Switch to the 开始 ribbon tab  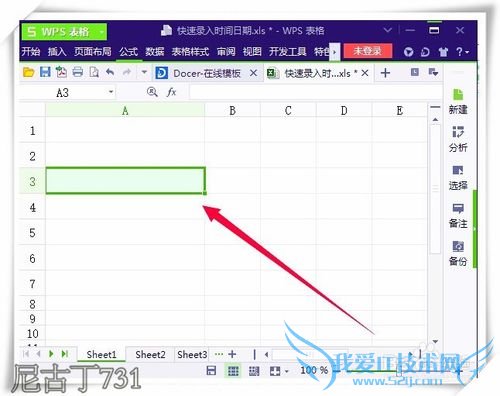coord(31,51)
